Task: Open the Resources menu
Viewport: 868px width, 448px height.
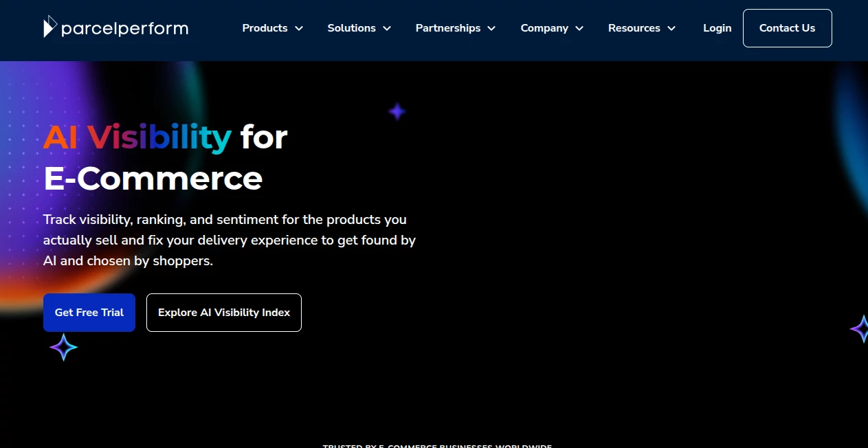Action: pyautogui.click(x=634, y=28)
